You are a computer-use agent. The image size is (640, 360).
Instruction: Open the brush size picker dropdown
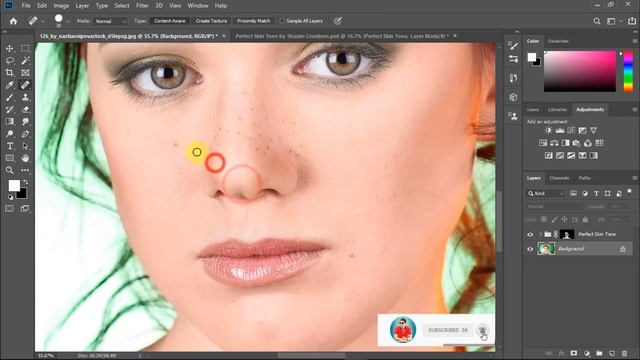pos(68,21)
